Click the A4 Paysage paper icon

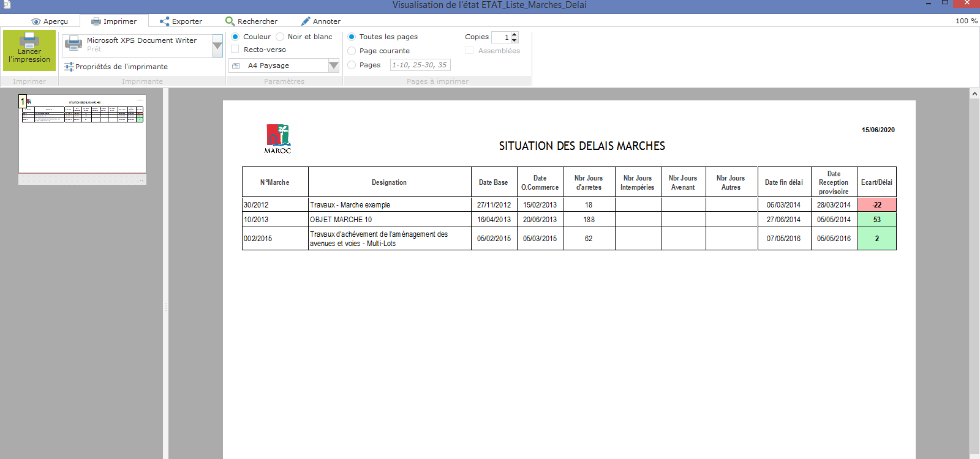pos(236,65)
